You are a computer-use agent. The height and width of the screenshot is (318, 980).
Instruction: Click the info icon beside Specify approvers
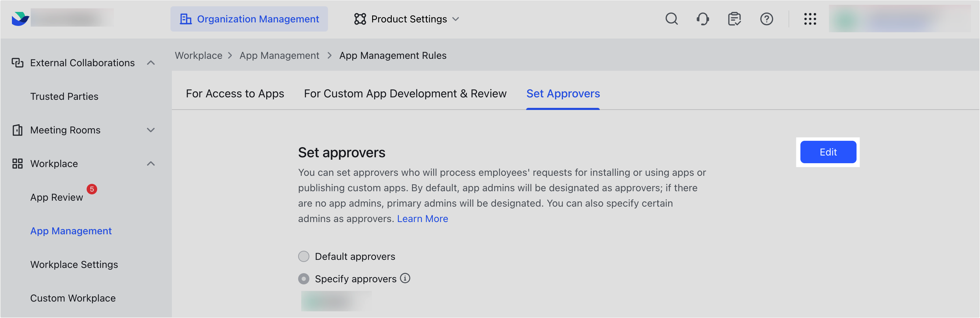(405, 278)
